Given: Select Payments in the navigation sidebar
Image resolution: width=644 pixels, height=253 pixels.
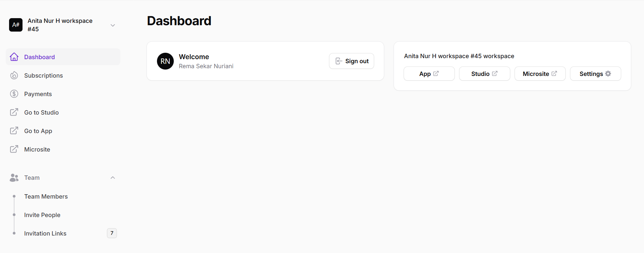Looking at the screenshot, I should 38,94.
